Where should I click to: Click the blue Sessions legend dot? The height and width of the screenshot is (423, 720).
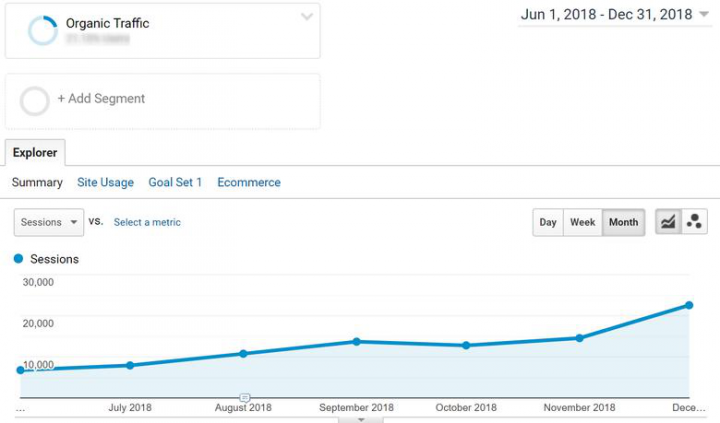pos(19,259)
